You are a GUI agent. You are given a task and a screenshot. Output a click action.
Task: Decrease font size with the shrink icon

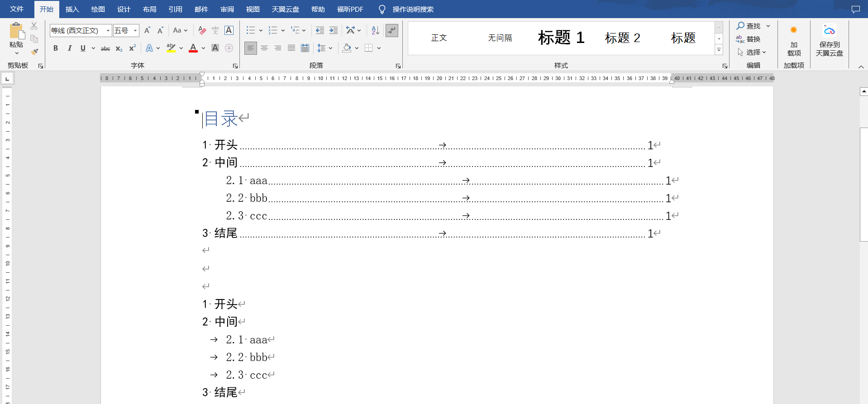(160, 30)
